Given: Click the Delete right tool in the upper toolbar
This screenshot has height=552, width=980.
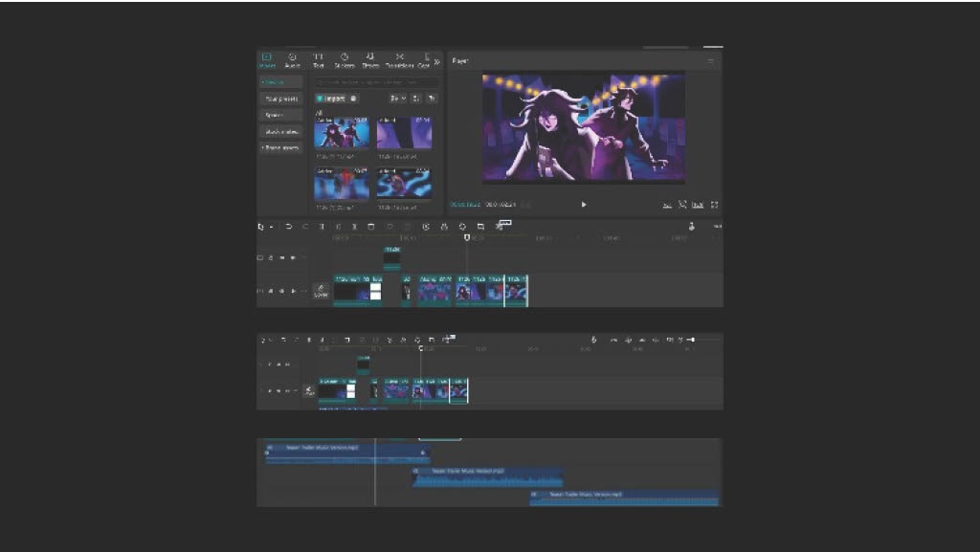Looking at the screenshot, I should point(354,227).
